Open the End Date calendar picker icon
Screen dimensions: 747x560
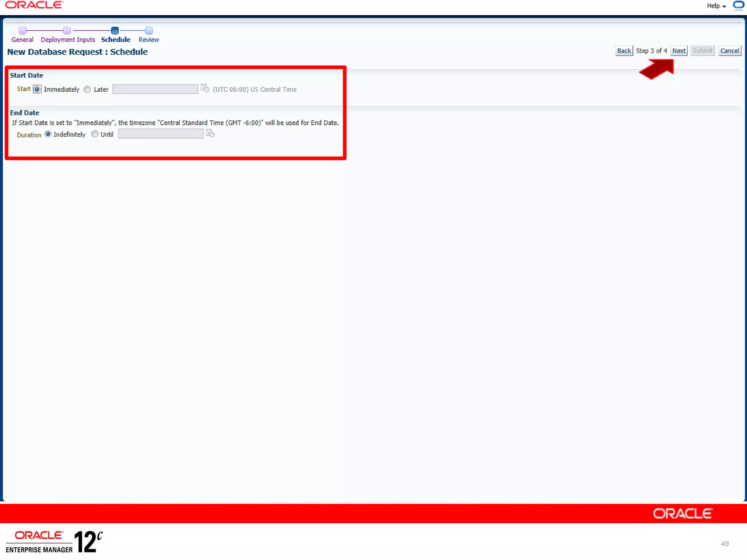point(210,133)
